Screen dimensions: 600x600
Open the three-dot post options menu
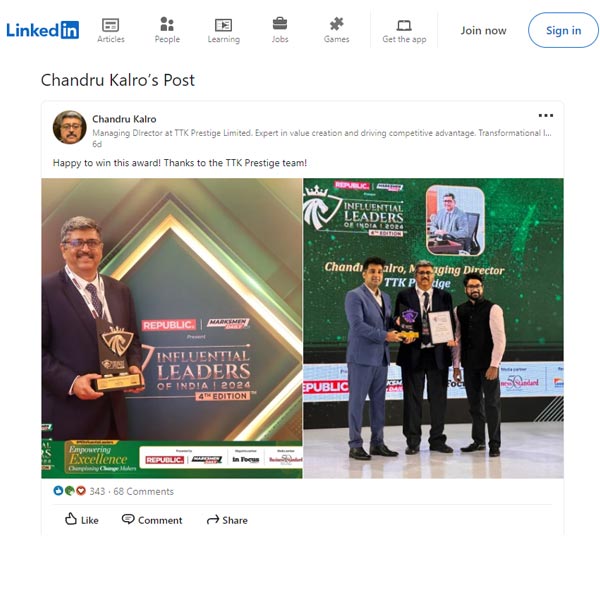pos(545,115)
